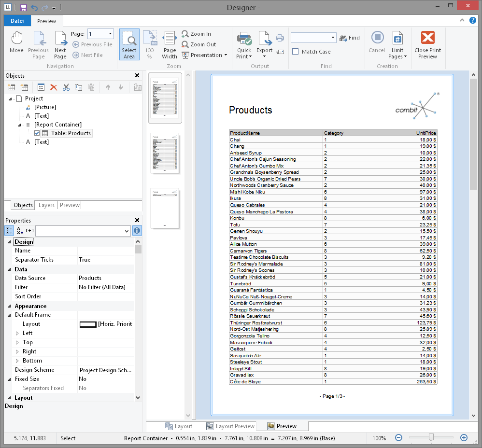Expand the Left frame property
482x448 pixels.
(x=17, y=333)
